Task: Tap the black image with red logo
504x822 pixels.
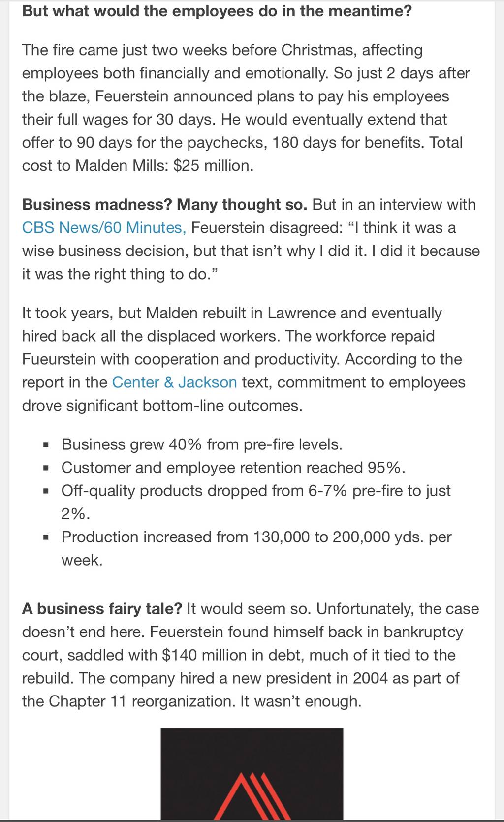Action: pos(252,774)
